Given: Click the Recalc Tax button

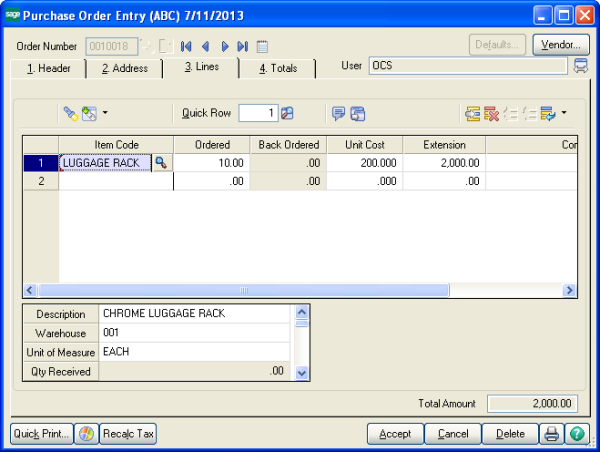Looking at the screenshot, I should (x=129, y=434).
